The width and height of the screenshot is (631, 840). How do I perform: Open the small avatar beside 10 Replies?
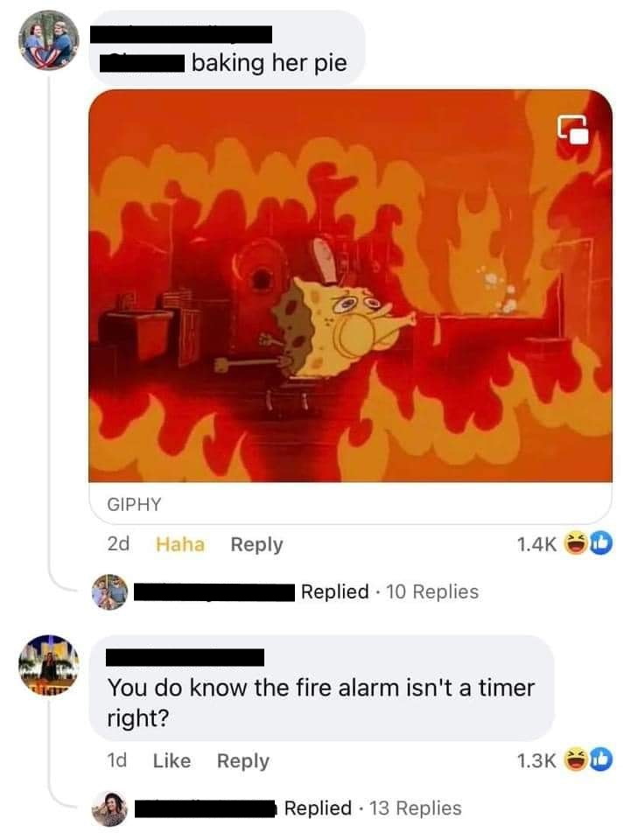pyautogui.click(x=109, y=592)
